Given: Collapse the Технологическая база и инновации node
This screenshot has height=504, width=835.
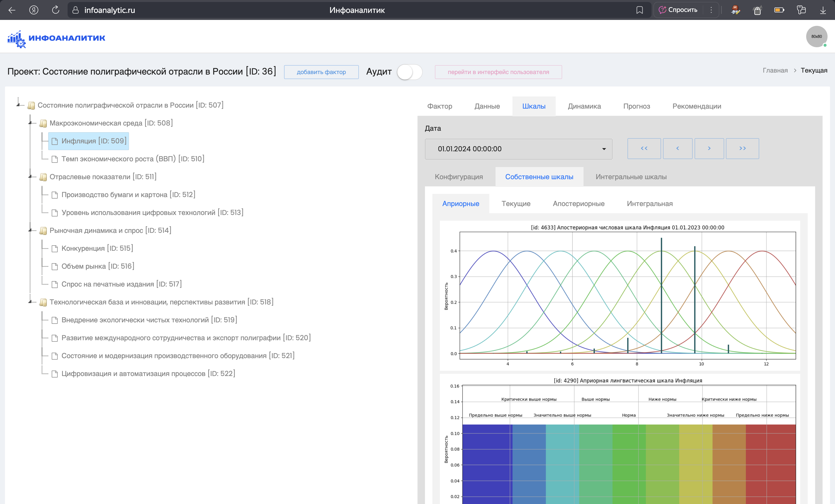Looking at the screenshot, I should (30, 302).
